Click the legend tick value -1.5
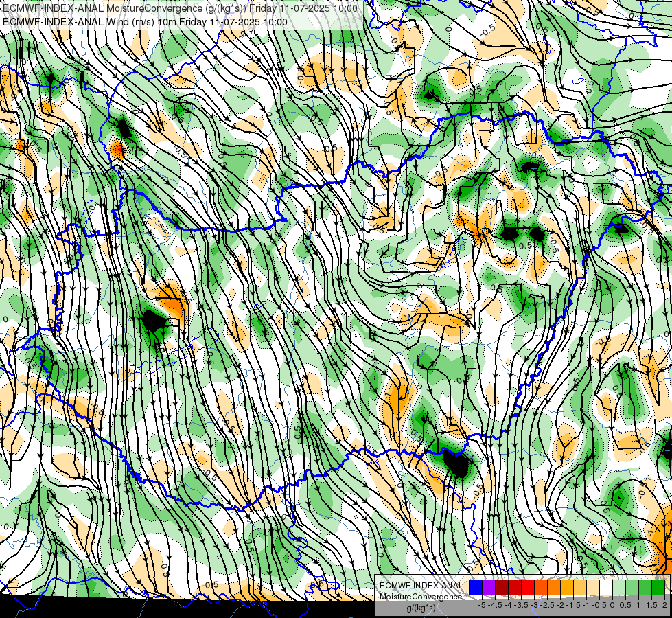672x618 pixels. 573,605
